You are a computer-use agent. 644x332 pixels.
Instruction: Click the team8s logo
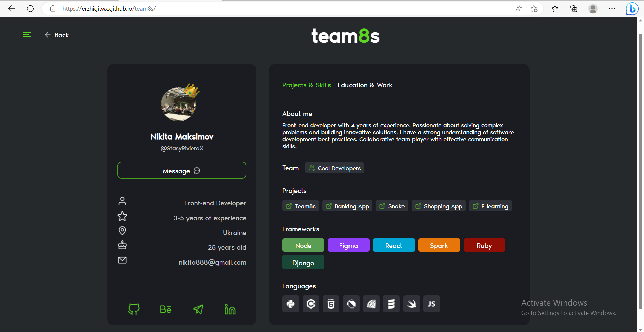click(345, 36)
